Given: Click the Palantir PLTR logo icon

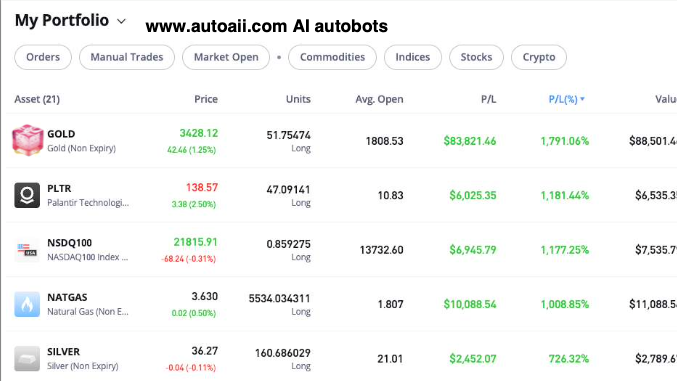Looking at the screenshot, I should pos(27,195).
